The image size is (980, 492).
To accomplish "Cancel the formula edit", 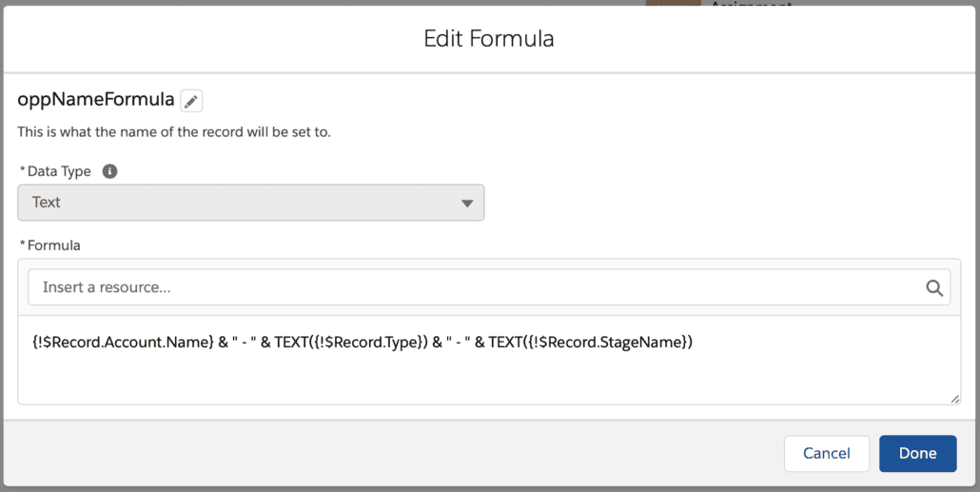I will pyautogui.click(x=826, y=453).
